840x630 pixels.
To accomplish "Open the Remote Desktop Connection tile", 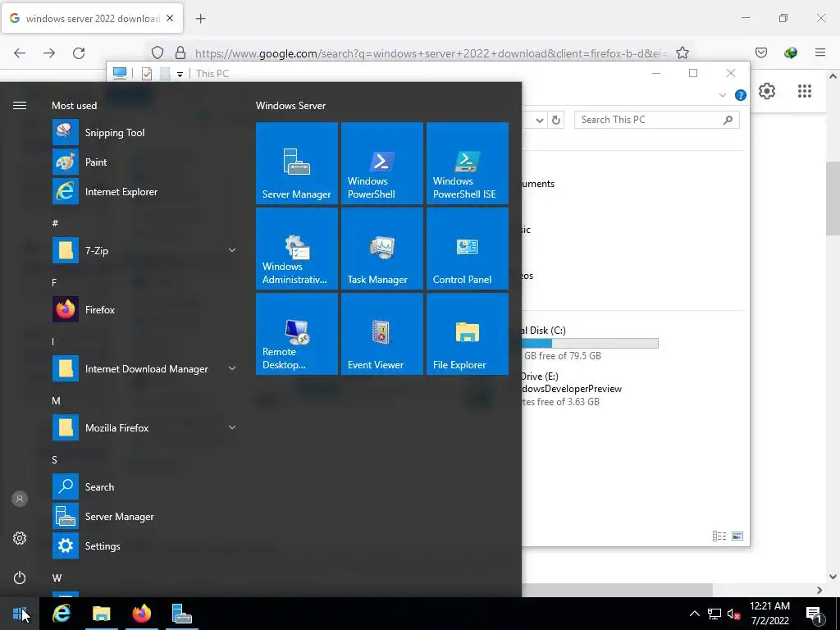I will [x=297, y=334].
